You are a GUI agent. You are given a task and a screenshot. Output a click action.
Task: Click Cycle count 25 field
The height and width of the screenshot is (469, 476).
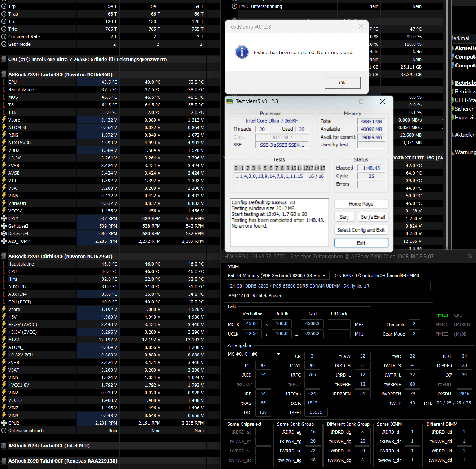tap(371, 176)
